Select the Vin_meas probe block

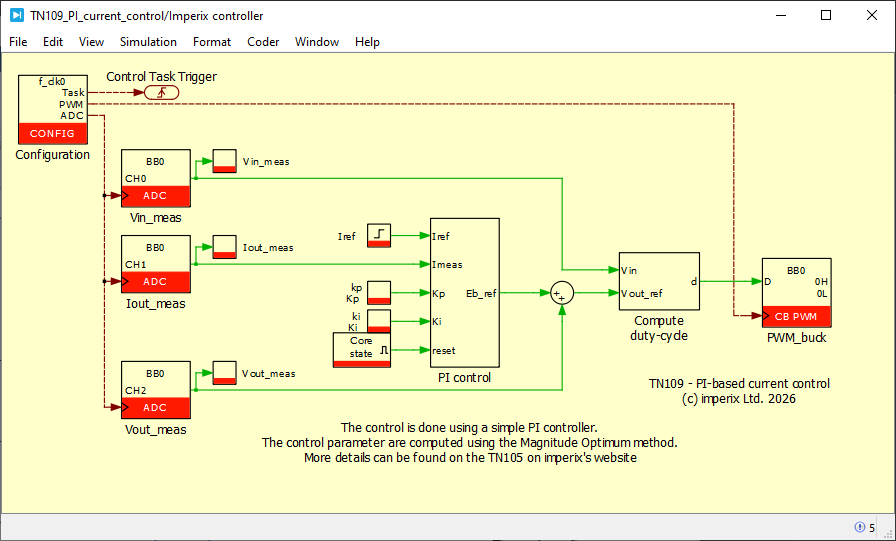pyautogui.click(x=225, y=161)
